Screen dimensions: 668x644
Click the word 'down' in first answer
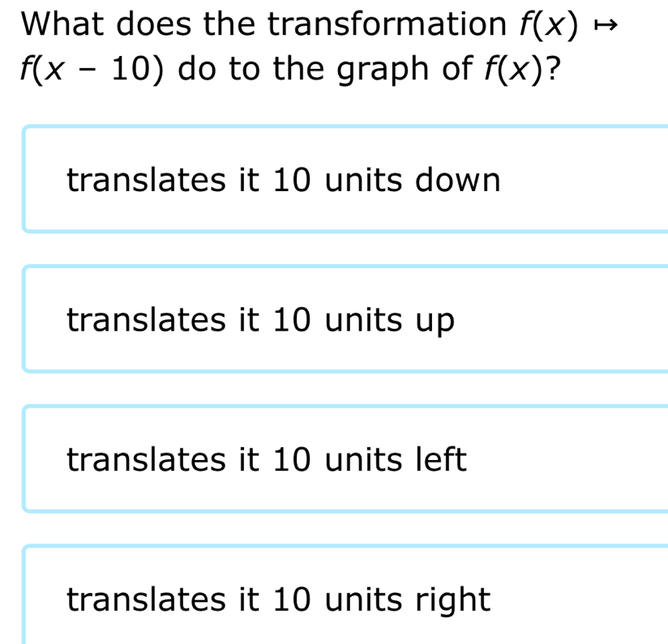point(457,180)
